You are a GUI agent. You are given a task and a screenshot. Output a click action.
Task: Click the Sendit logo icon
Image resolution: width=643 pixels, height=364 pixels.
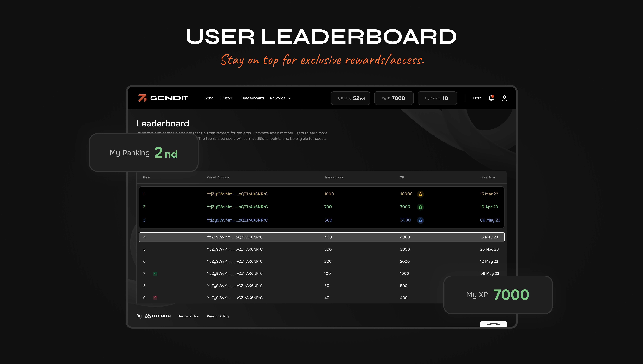click(x=142, y=98)
